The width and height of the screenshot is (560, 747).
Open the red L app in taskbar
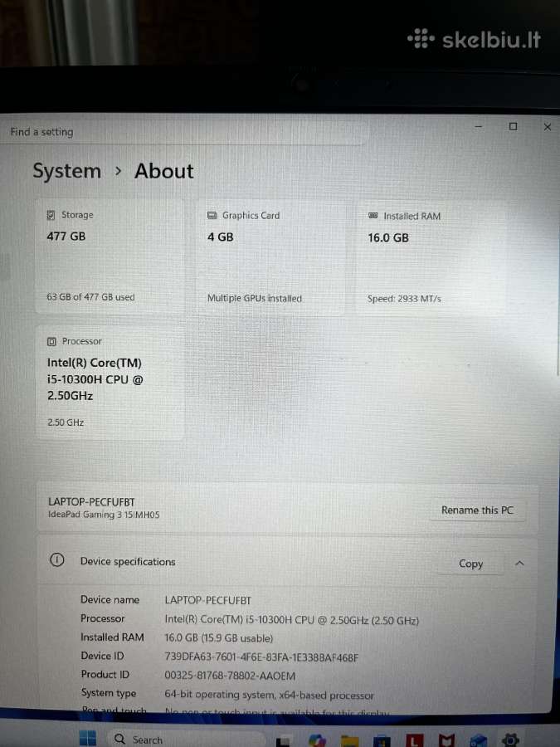(x=413, y=740)
